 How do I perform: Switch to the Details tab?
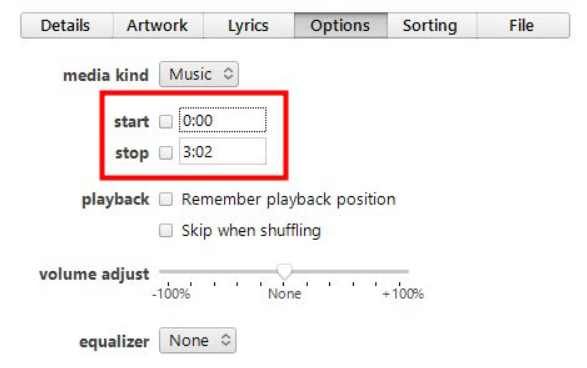coord(67,25)
